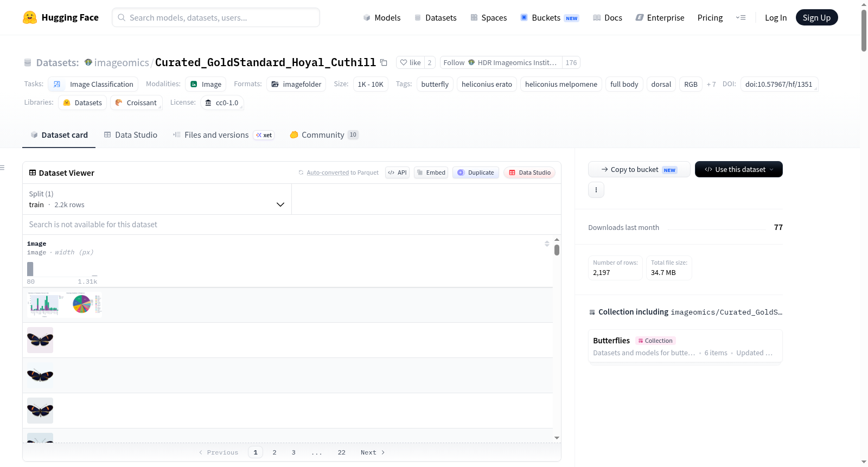Follow HDR Imageomics Institute

click(x=501, y=62)
